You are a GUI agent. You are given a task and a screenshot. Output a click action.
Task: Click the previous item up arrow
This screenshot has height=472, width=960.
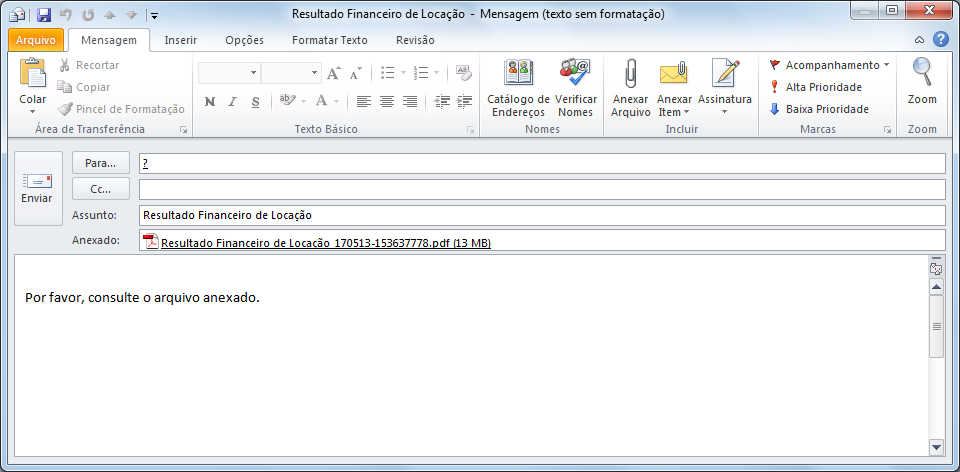110,15
